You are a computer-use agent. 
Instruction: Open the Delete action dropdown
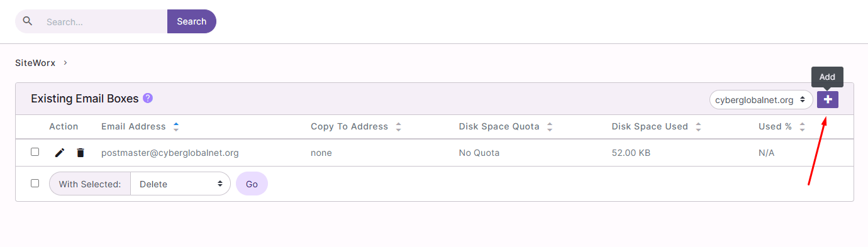point(181,184)
